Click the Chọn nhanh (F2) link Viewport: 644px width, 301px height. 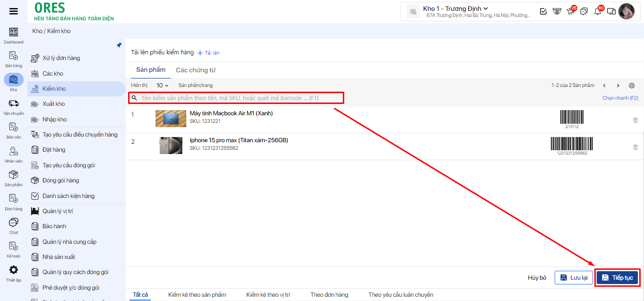pyautogui.click(x=620, y=98)
